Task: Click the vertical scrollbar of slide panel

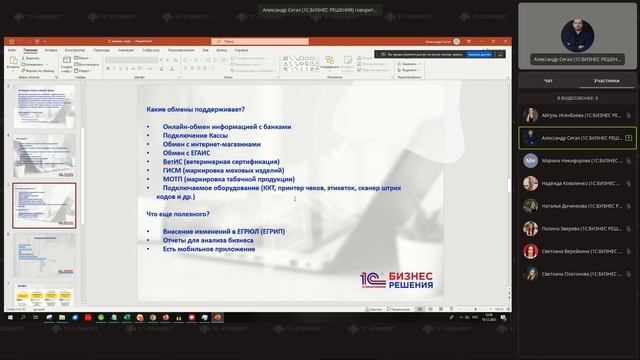Action: [83, 176]
